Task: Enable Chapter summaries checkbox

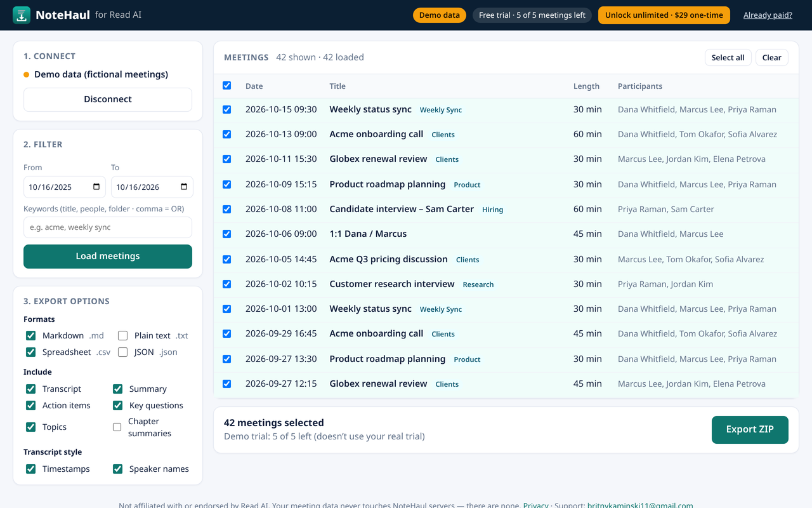Action: pos(117,427)
